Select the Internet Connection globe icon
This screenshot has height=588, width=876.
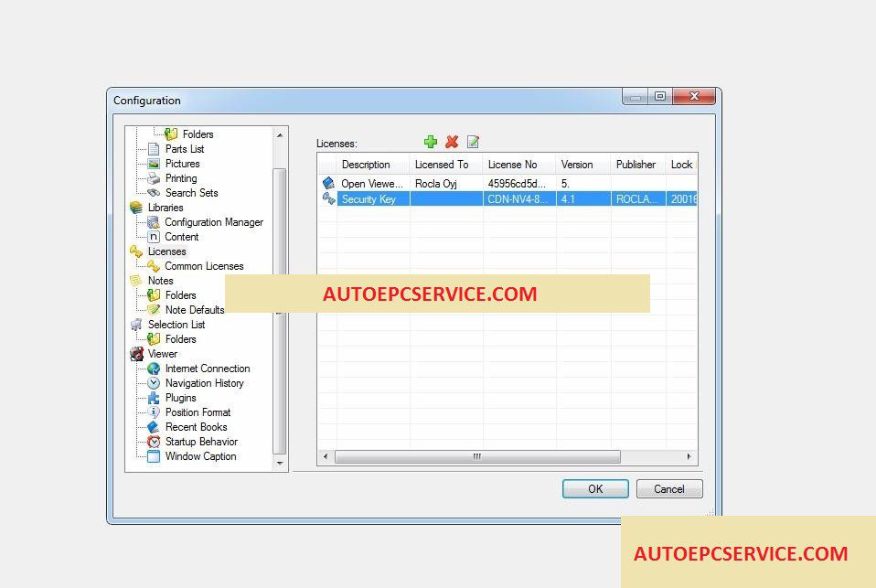point(154,369)
